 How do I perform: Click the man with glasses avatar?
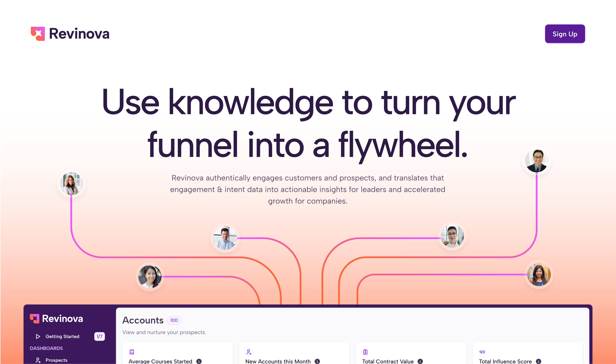(x=536, y=161)
